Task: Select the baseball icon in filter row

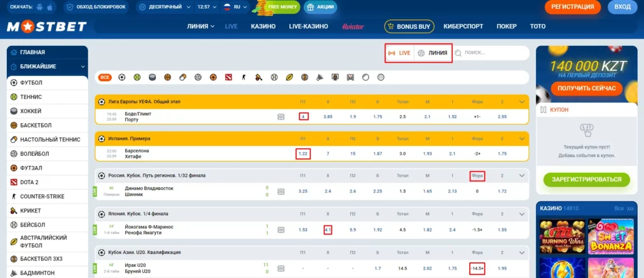Action: 274,77
